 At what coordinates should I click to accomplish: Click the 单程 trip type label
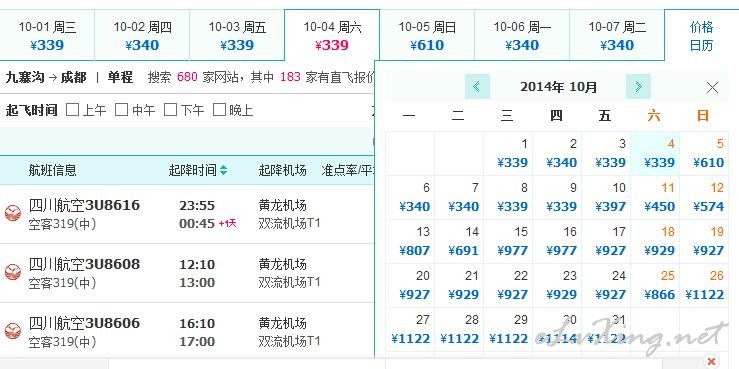[120, 77]
